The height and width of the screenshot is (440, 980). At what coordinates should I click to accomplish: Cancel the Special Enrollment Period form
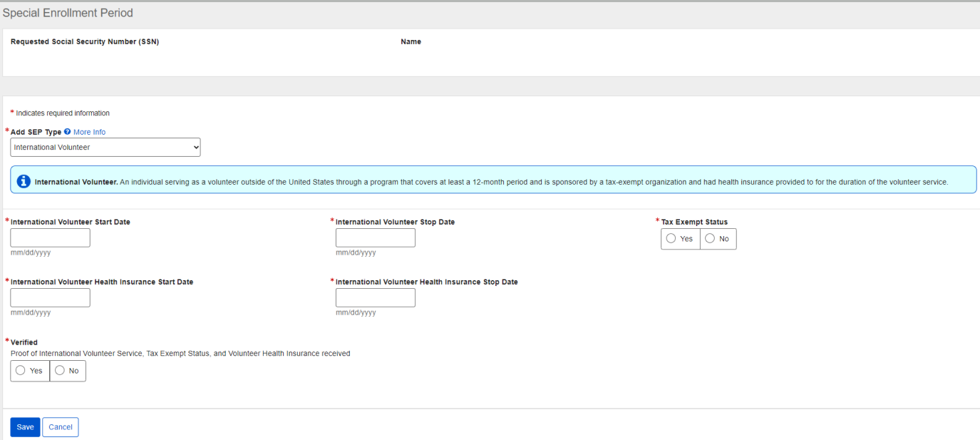click(x=61, y=427)
